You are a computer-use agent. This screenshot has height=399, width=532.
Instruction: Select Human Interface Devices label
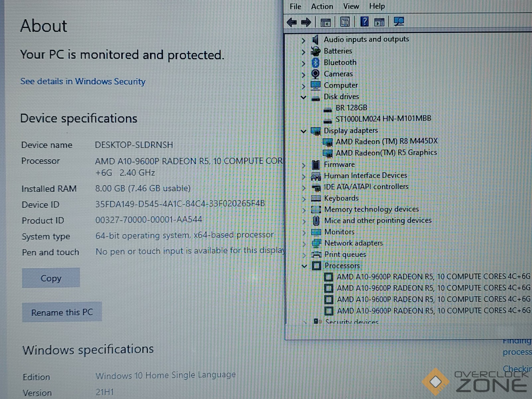[x=365, y=176]
